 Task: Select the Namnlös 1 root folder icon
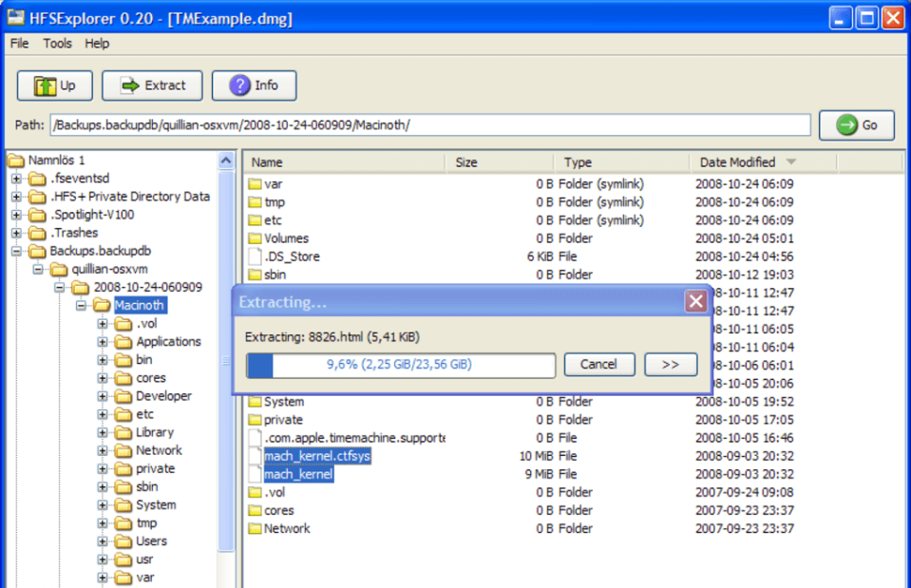pos(16,161)
